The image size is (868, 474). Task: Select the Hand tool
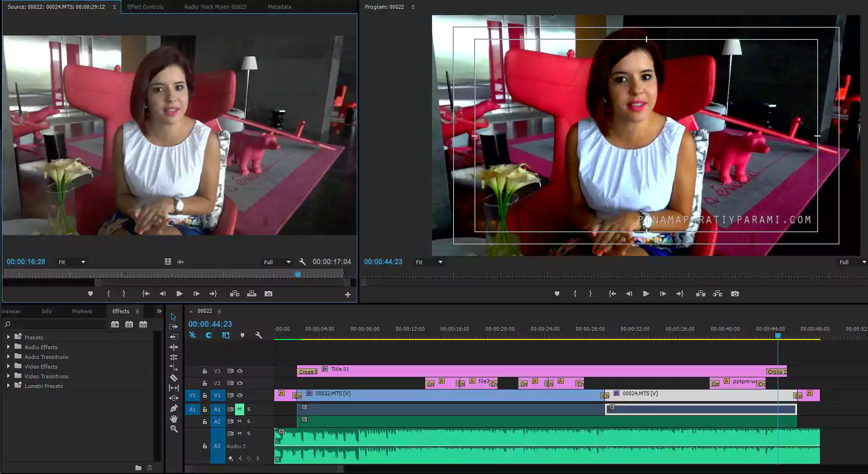174,419
